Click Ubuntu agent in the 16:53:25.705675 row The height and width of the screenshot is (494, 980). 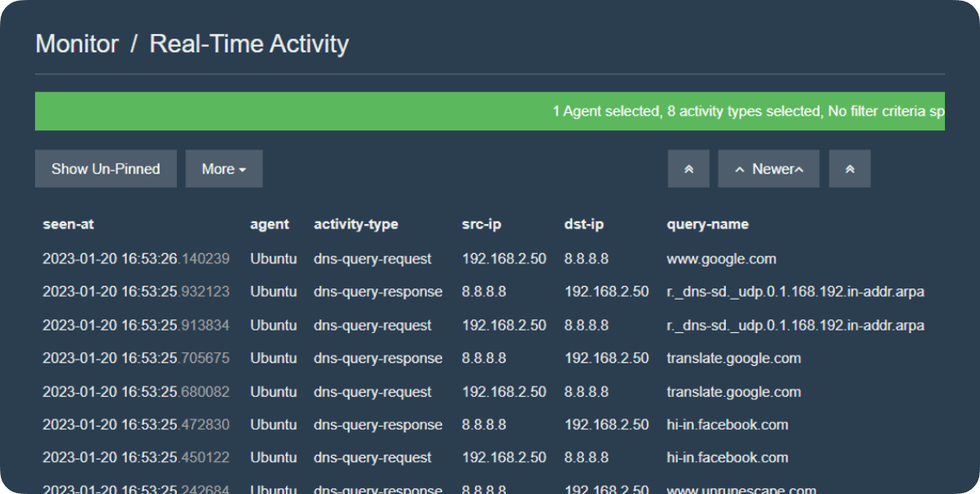[x=273, y=359]
